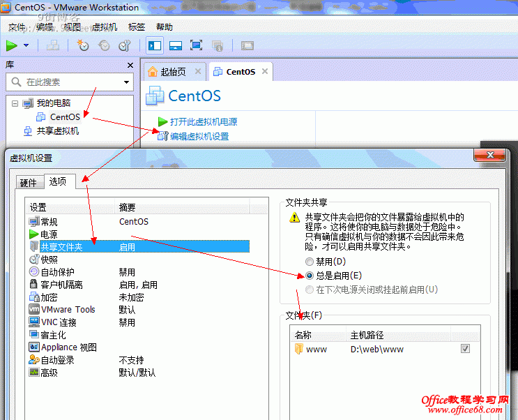Viewport: 518px width, 420px height.
Task: Click the 主机路径 column header
Action: (x=398, y=336)
